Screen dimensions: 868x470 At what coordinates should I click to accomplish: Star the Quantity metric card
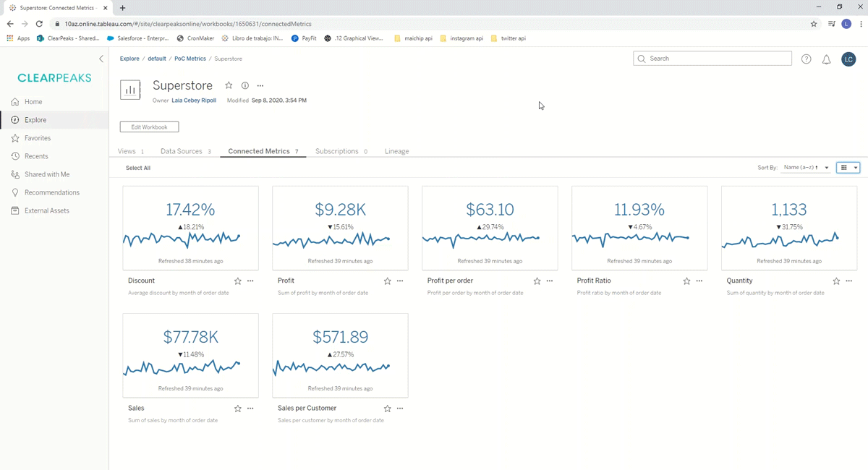point(835,281)
